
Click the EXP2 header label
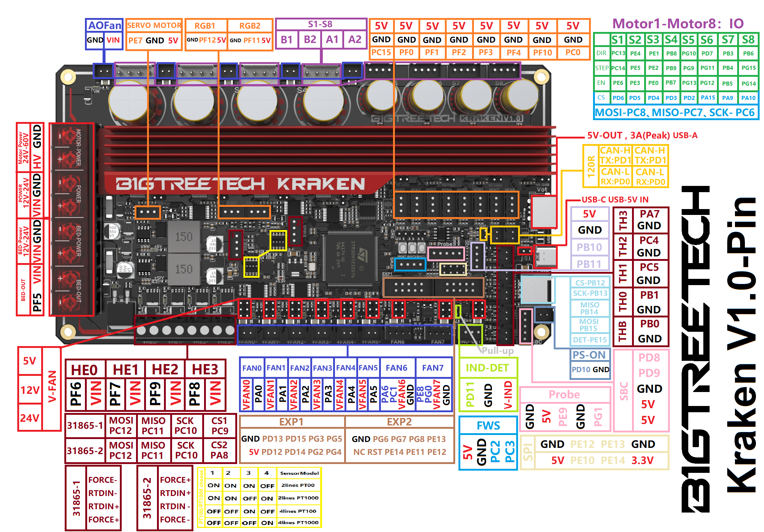click(399, 422)
